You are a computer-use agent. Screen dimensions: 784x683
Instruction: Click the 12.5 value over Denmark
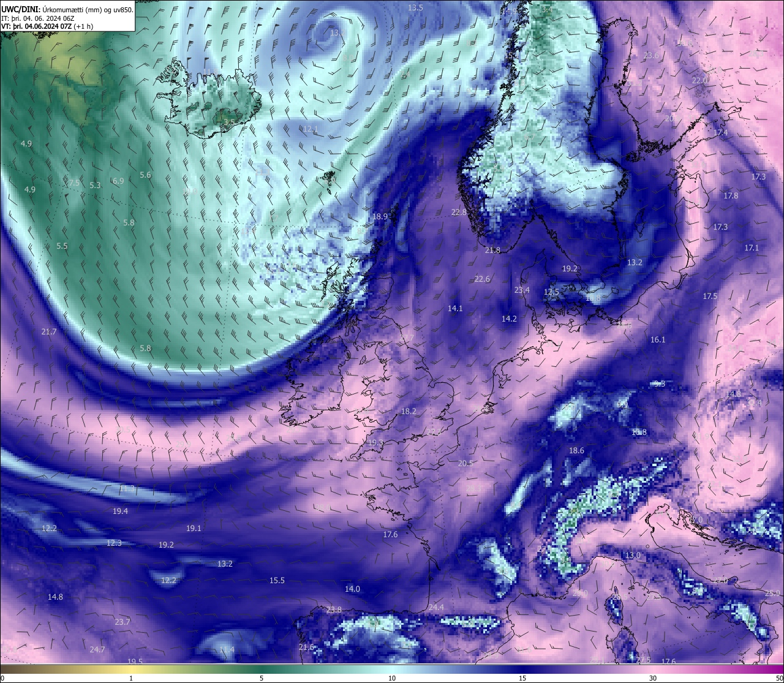(551, 292)
